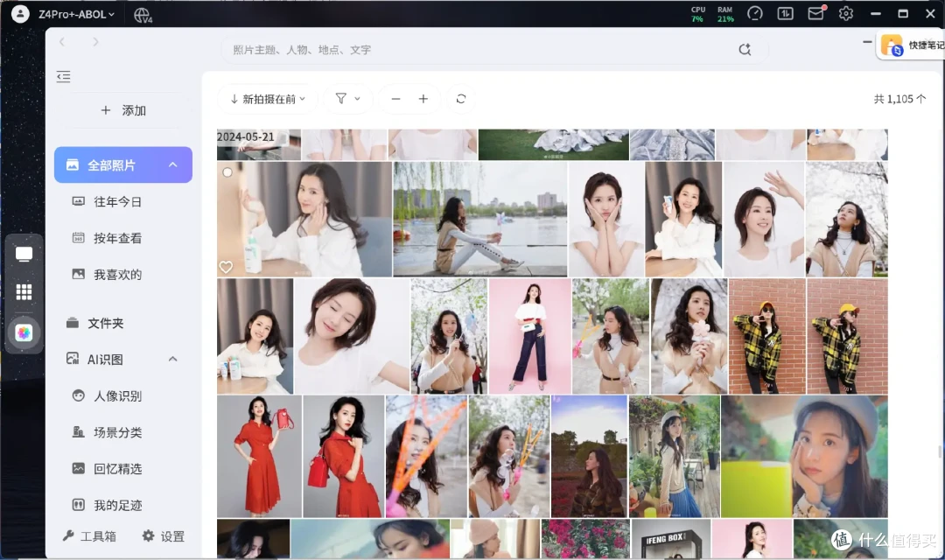
Task: Click the photo grid vertical scrollbar
Action: click(x=939, y=451)
